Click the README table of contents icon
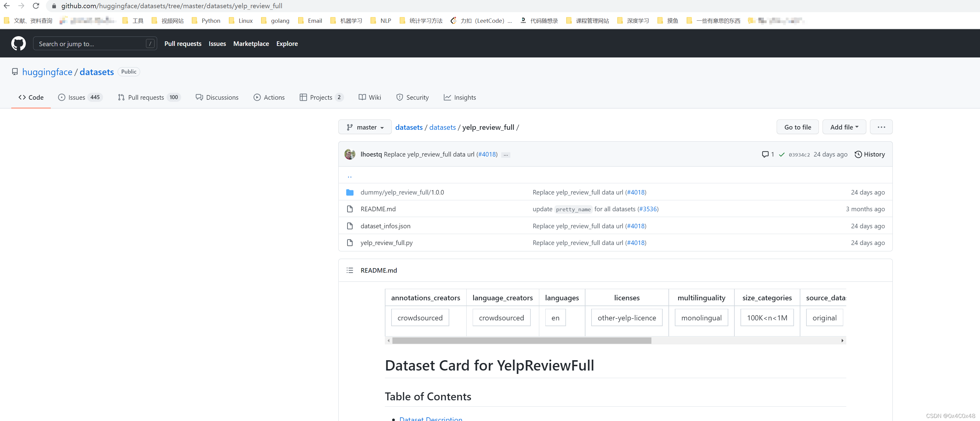980x421 pixels. point(350,271)
